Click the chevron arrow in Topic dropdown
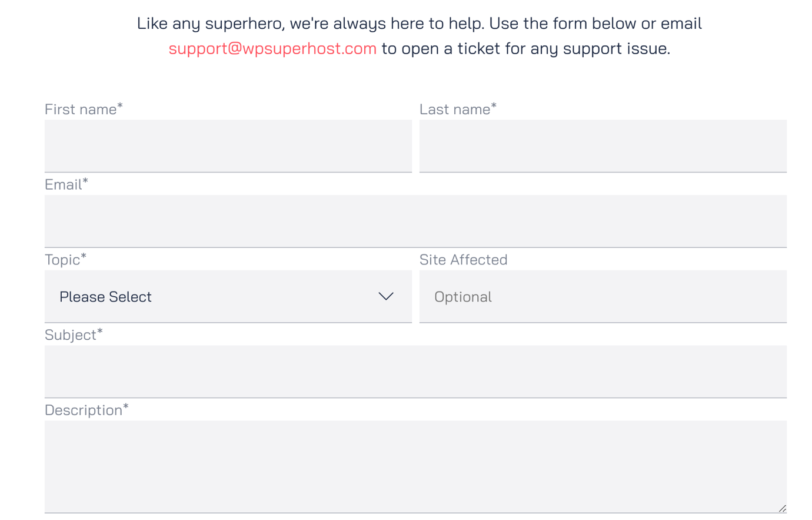 pos(386,296)
